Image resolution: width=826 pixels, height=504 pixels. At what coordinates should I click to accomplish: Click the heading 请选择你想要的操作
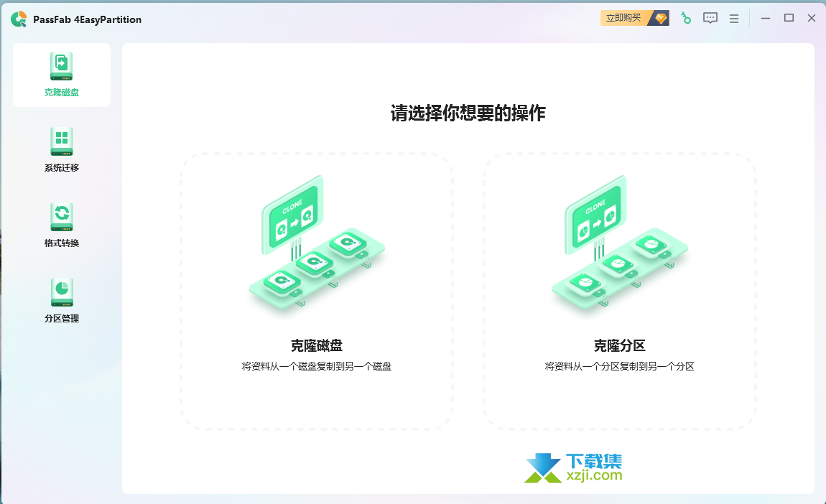(468, 113)
